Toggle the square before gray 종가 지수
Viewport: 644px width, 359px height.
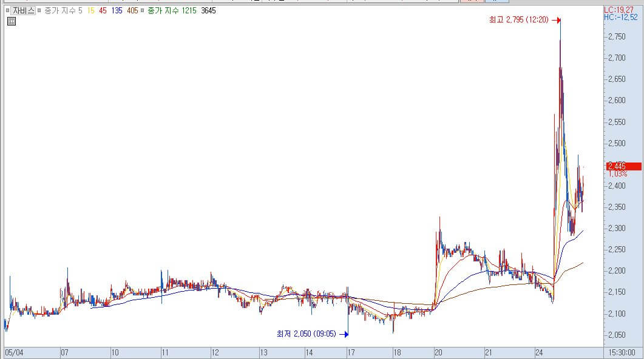[39, 11]
